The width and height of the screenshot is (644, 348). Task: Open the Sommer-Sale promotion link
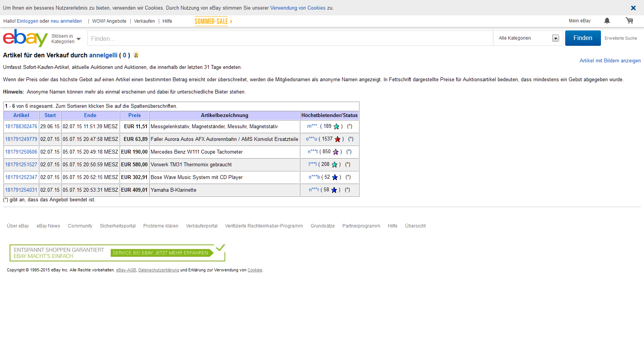[x=213, y=22]
